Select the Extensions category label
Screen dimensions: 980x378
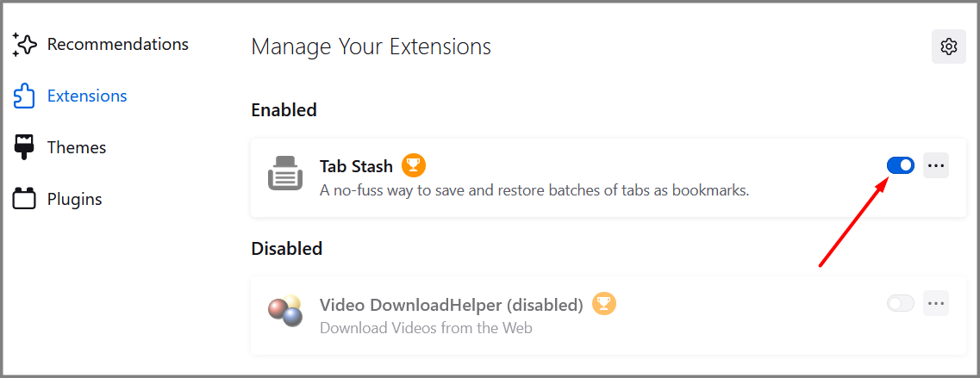pyautogui.click(x=87, y=96)
